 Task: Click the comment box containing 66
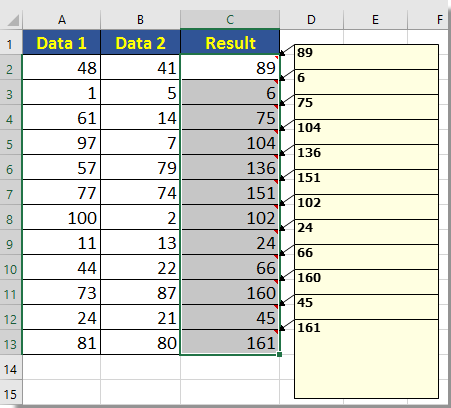366,257
